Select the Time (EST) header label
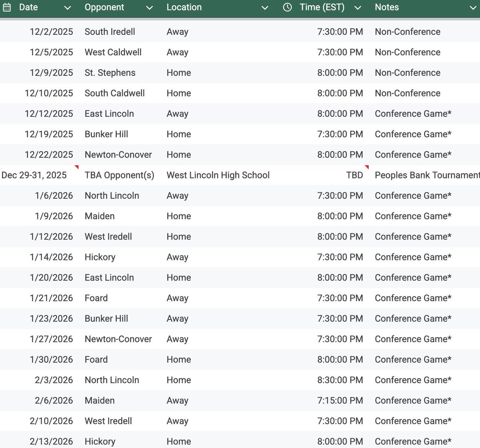Viewport: 480px width, 448px height. (x=322, y=7)
